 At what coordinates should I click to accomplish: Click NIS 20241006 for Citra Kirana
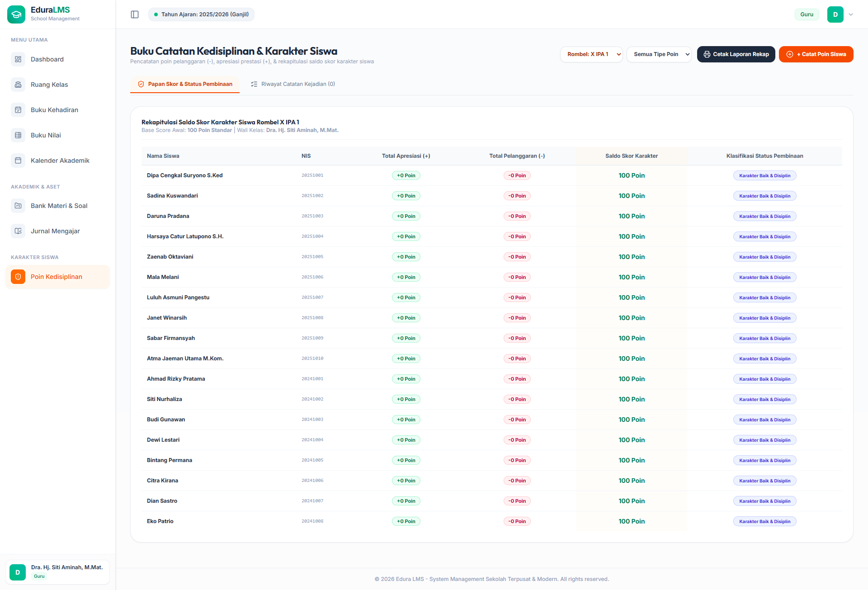[x=312, y=481]
